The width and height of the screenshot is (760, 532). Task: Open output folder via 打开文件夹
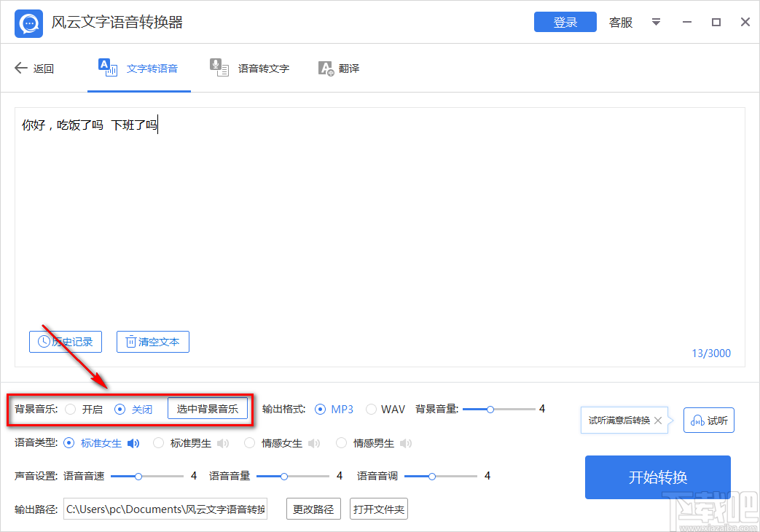(x=378, y=509)
